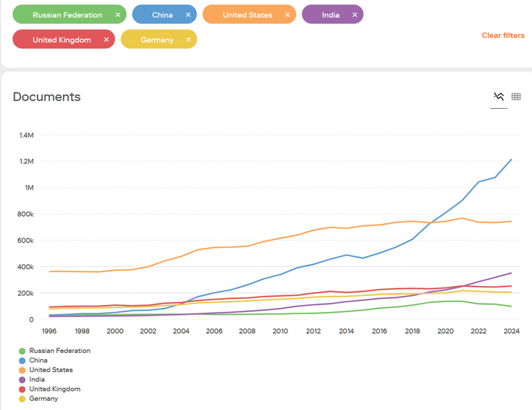Remove the Russian Federation filter chip

[x=117, y=15]
